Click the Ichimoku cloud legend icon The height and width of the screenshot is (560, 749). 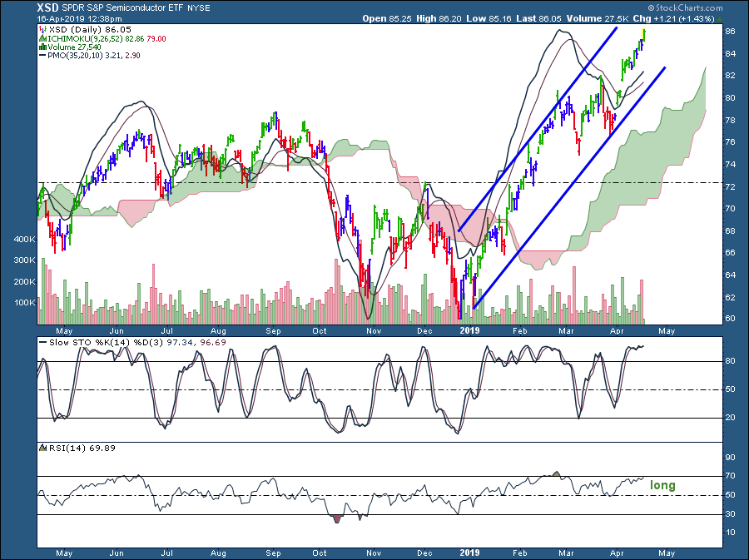(x=42, y=37)
